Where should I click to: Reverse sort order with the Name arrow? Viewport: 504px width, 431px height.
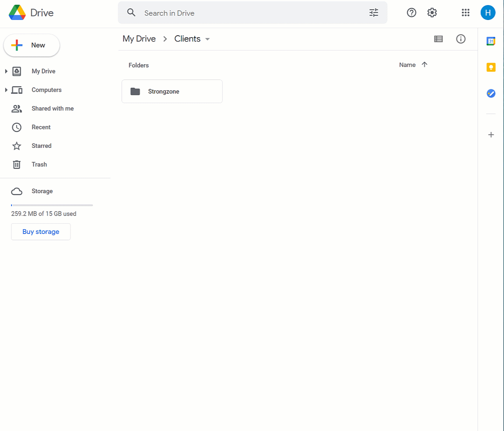coord(425,65)
